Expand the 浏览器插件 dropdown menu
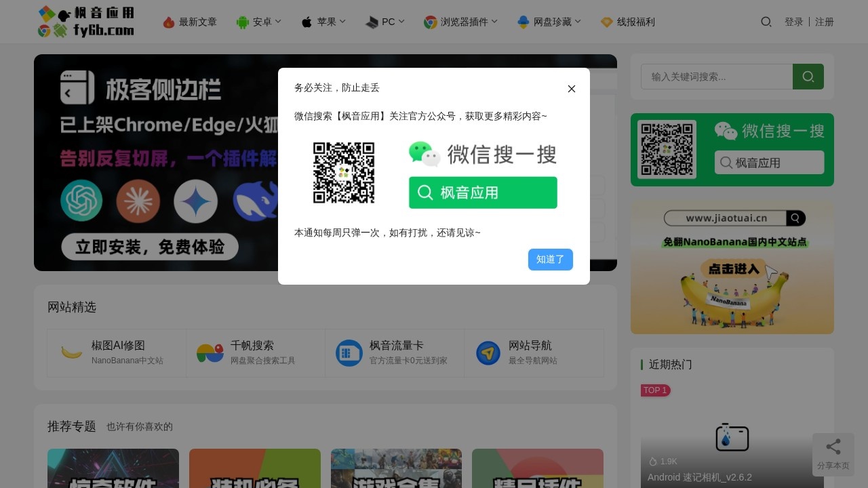 469,22
